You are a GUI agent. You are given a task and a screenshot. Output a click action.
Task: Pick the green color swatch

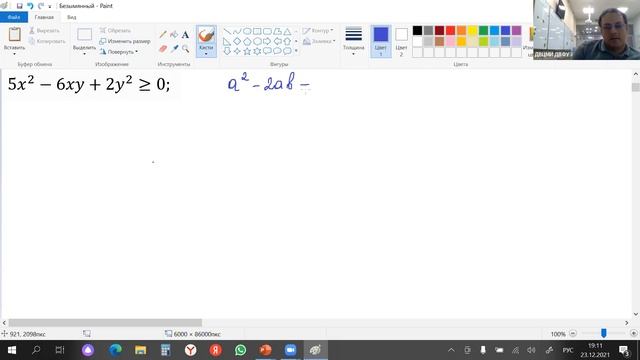click(x=483, y=31)
